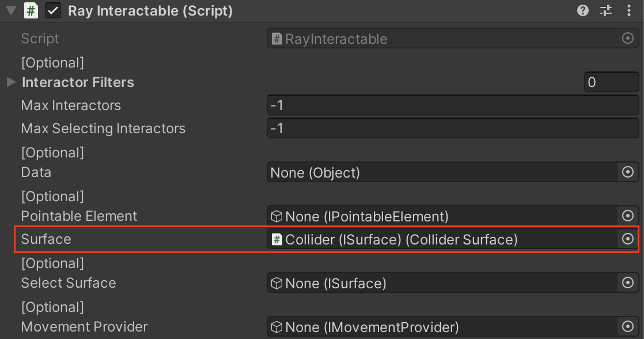Viewport: 644px width, 339px height.
Task: Open the component presets icon
Action: [x=605, y=10]
